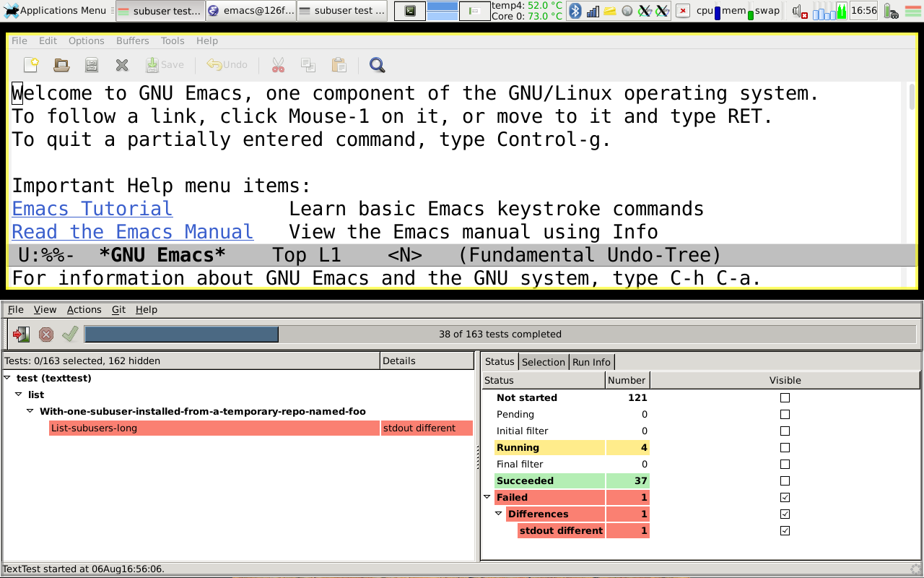Click the Close buffer X icon in Emacs

[122, 65]
